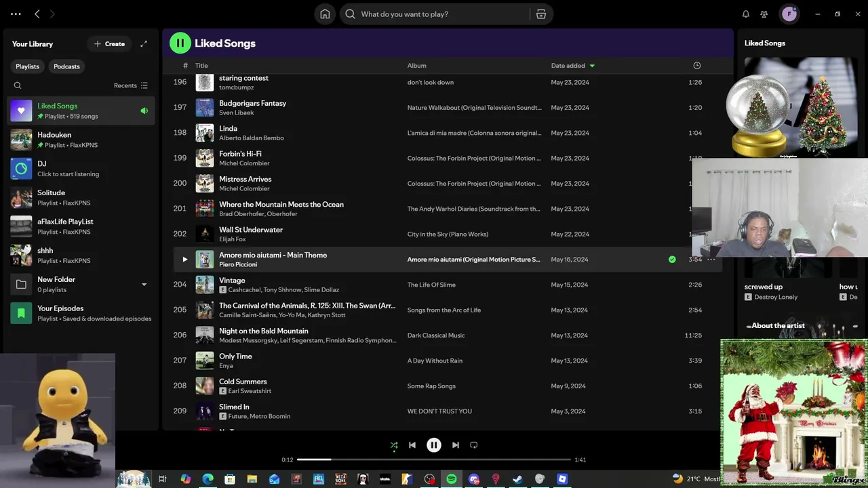Search in Your Library magnifier icon
868x488 pixels.
point(18,85)
